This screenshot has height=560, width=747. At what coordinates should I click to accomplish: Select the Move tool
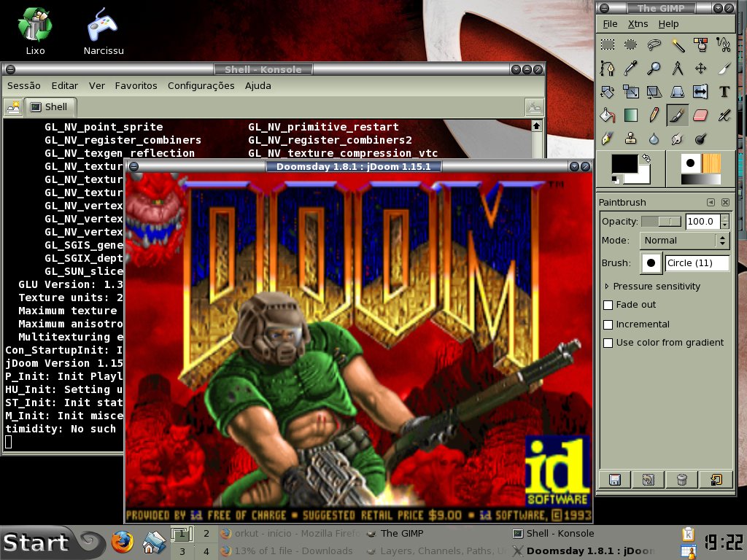coord(700,68)
